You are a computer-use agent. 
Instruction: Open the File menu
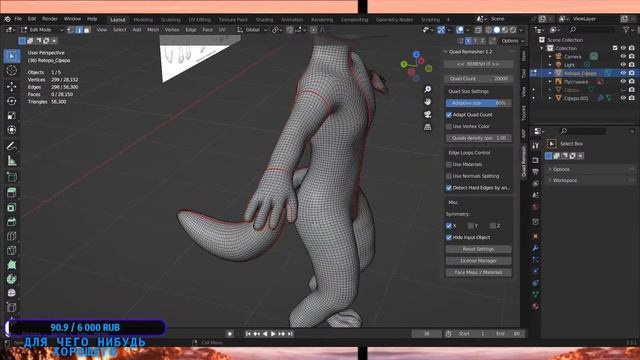[18, 19]
